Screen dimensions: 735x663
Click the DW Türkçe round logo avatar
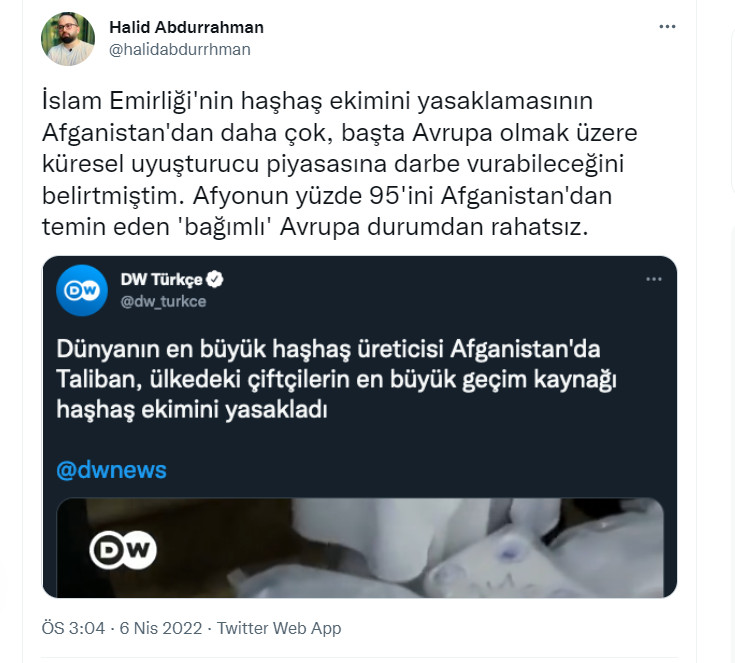[82, 290]
